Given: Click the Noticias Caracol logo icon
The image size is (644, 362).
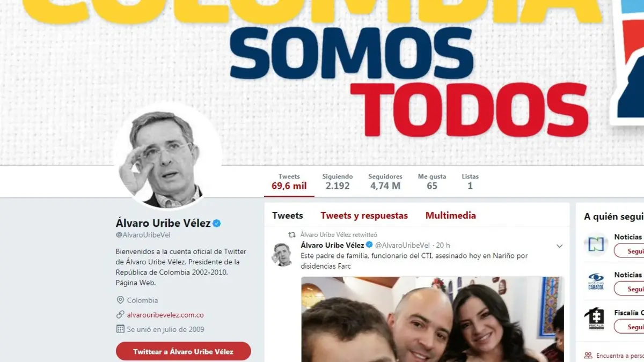Looking at the screenshot, I should pos(596,282).
